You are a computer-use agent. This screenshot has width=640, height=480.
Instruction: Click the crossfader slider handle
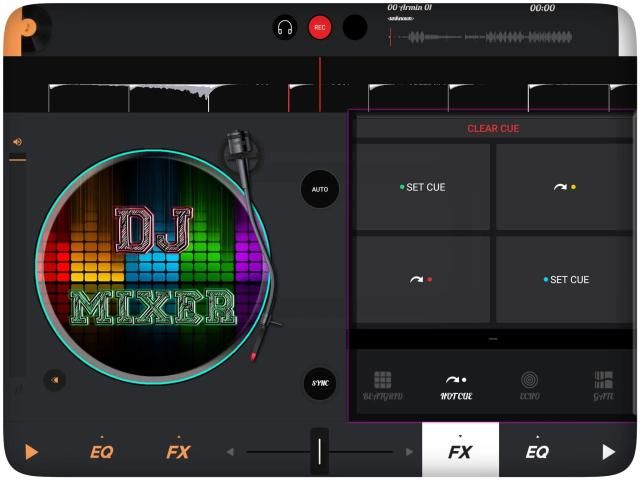319,451
